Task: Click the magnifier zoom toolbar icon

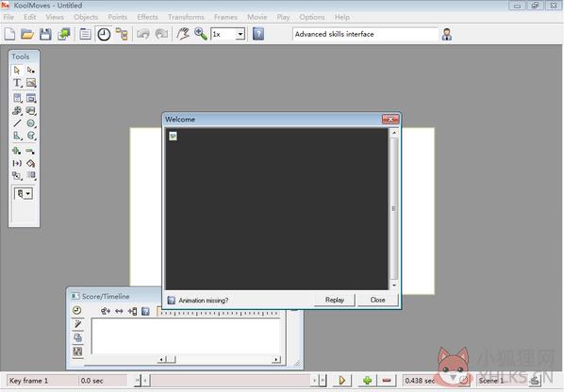Action: coord(201,34)
